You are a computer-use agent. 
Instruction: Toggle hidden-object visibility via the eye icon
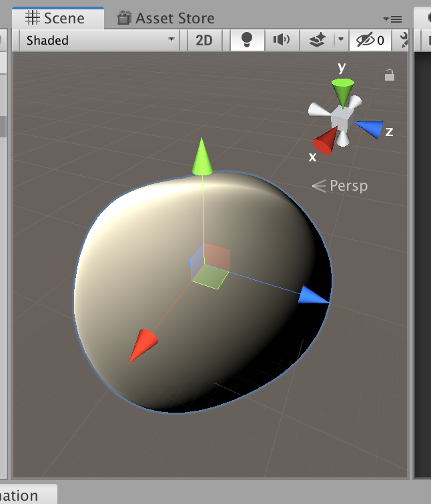[x=370, y=40]
